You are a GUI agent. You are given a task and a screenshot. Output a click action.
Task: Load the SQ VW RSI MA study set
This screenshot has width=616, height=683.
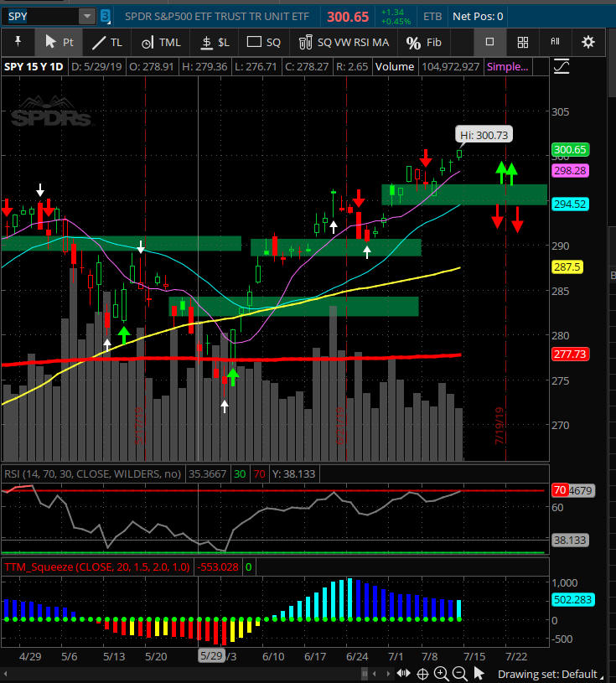pos(341,42)
